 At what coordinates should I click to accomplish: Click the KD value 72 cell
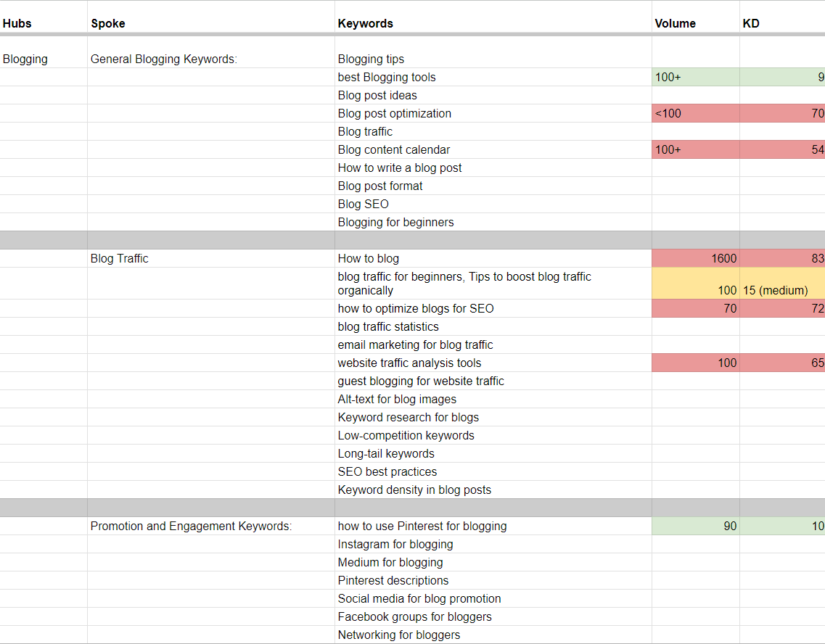click(x=782, y=309)
